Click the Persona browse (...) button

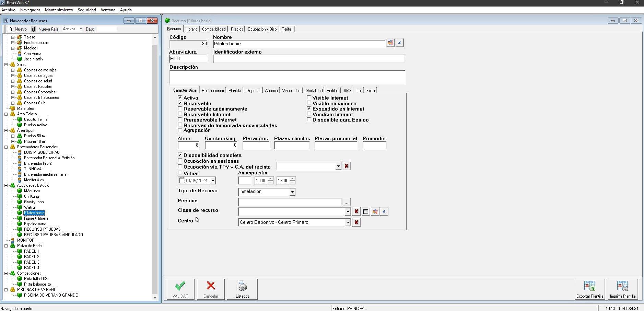coord(347,202)
